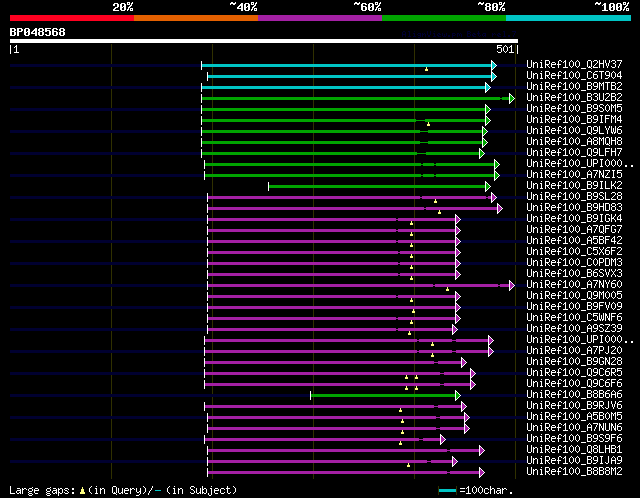Click the "Large gaps" legend text
640x498 pixels.
tap(42, 490)
